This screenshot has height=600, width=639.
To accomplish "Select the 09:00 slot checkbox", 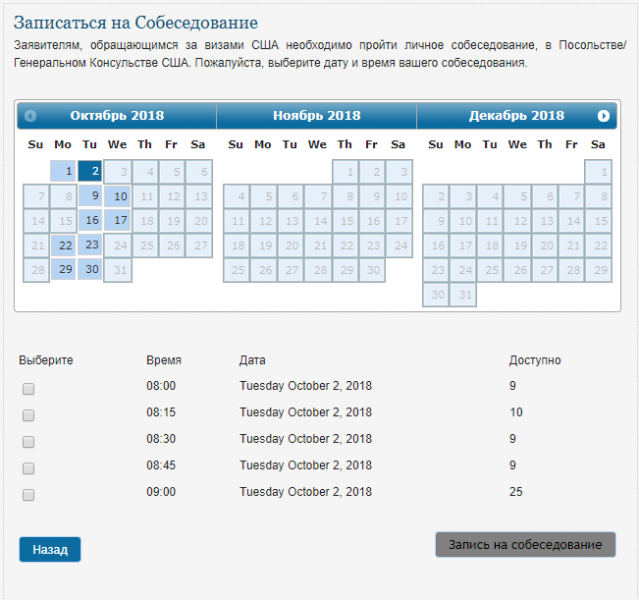I will click(29, 494).
